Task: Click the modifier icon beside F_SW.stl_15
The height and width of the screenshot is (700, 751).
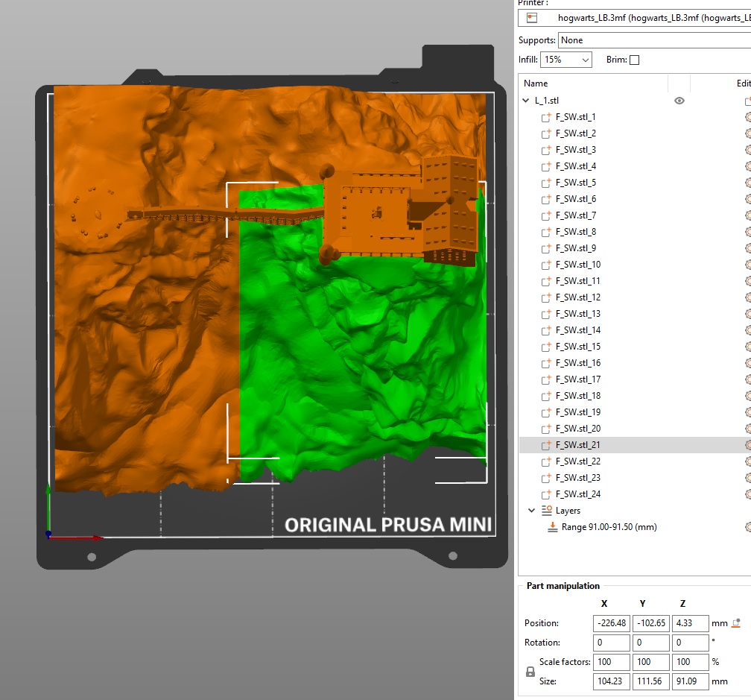Action: [x=546, y=347]
